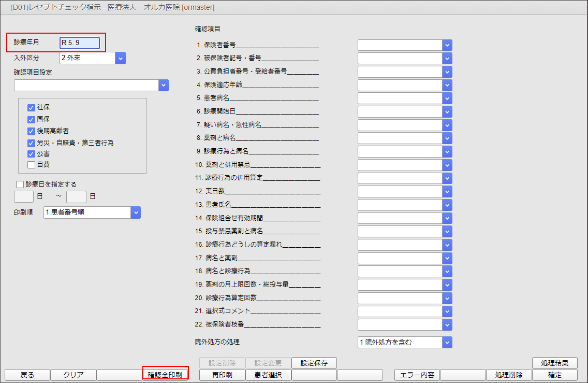Open the 患者病名 check level dropdown arrow

447,98
